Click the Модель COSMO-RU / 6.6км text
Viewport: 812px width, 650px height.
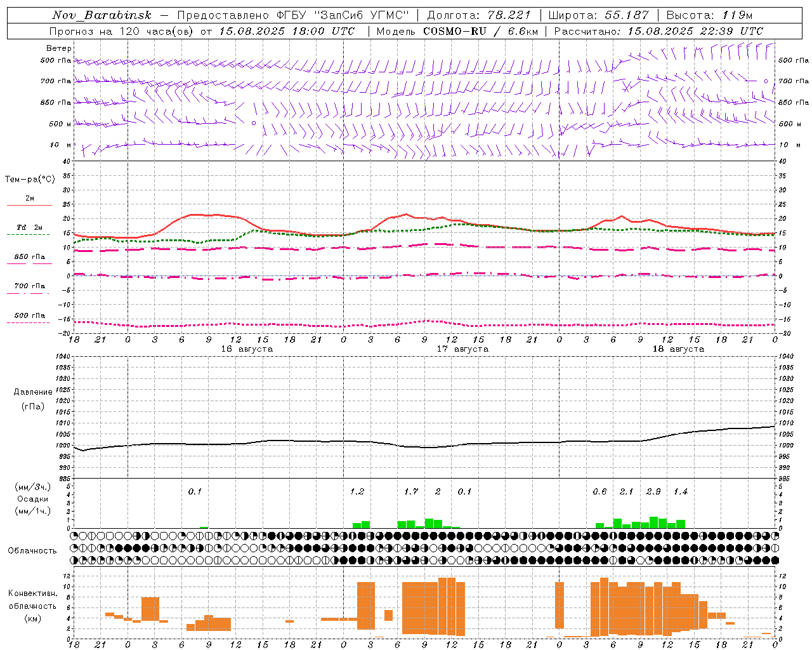click(x=457, y=31)
